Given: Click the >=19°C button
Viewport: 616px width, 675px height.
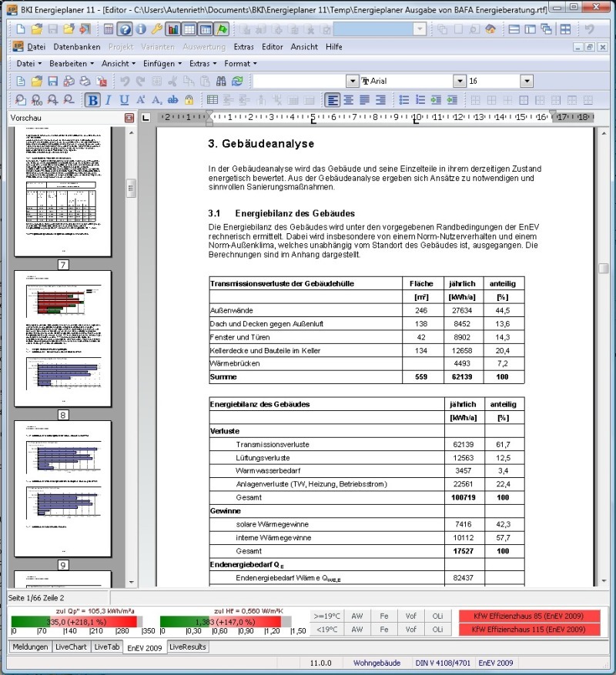Looking at the screenshot, I should (x=326, y=616).
